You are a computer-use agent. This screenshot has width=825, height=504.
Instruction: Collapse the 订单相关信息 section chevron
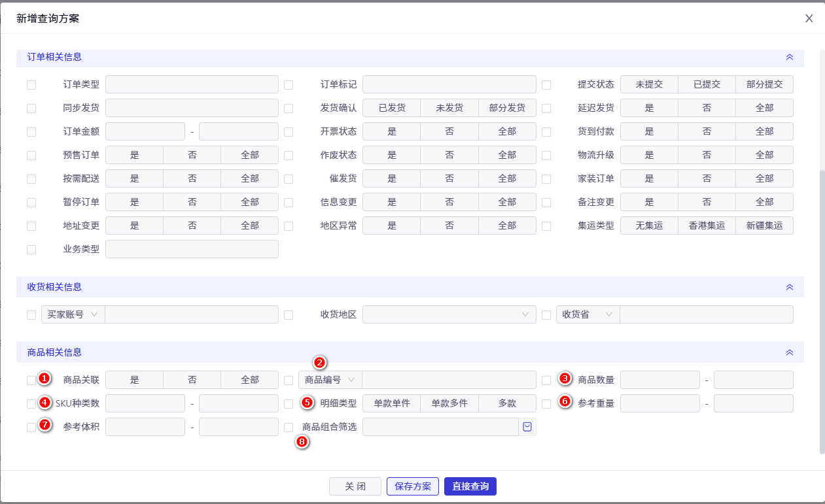pos(790,57)
